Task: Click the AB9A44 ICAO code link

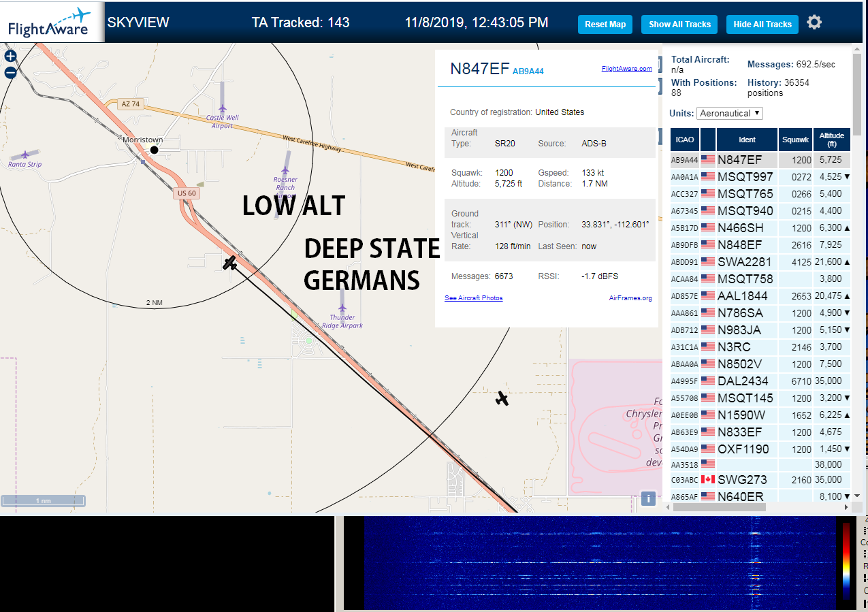Action: click(x=528, y=71)
